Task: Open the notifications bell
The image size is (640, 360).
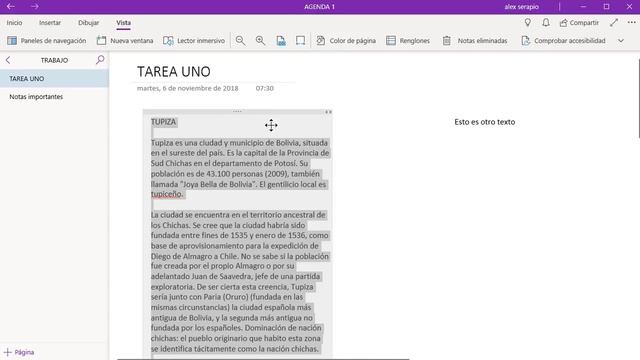Action: click(x=546, y=23)
